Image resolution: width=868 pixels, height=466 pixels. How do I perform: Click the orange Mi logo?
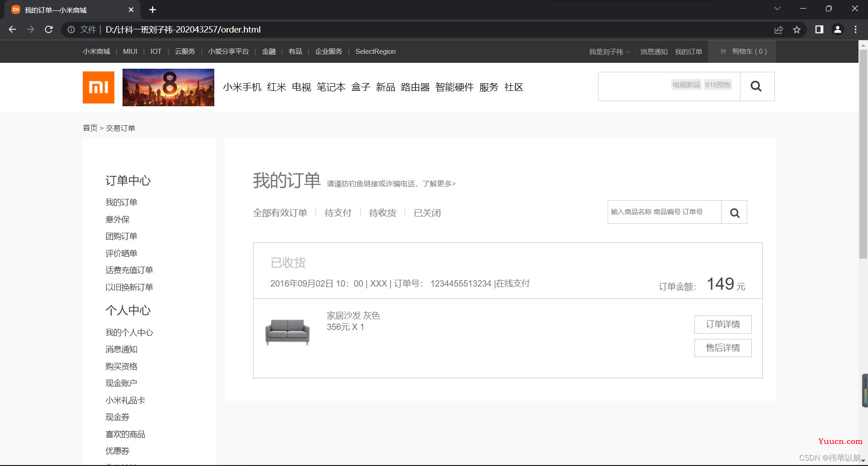coord(99,87)
